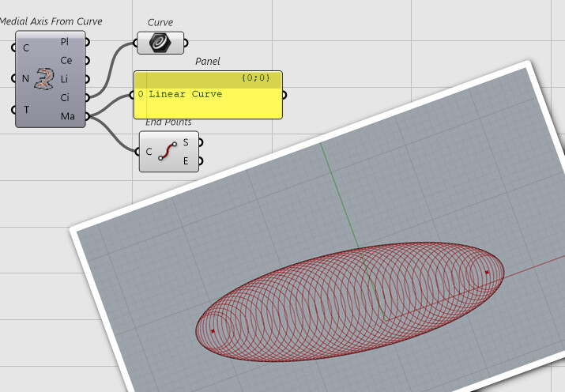Image resolution: width=565 pixels, height=392 pixels.
Task: Select the yellow Panel showing Linear Curve
Action: [208, 95]
